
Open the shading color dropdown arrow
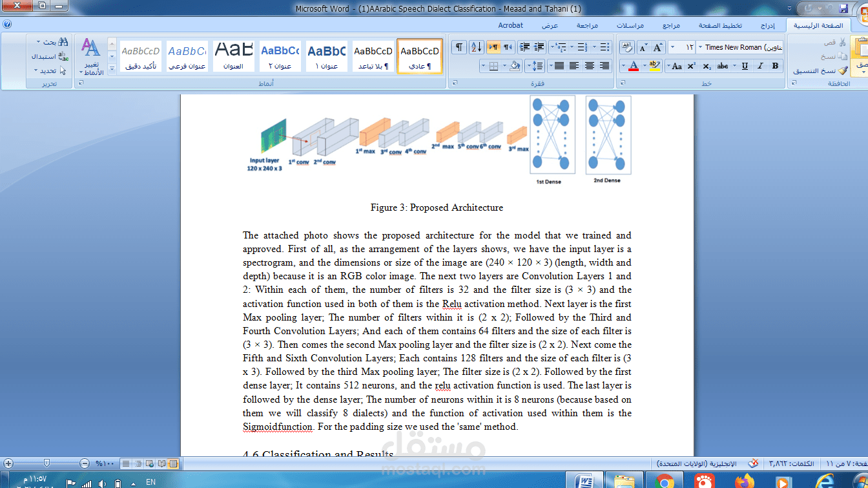[505, 66]
